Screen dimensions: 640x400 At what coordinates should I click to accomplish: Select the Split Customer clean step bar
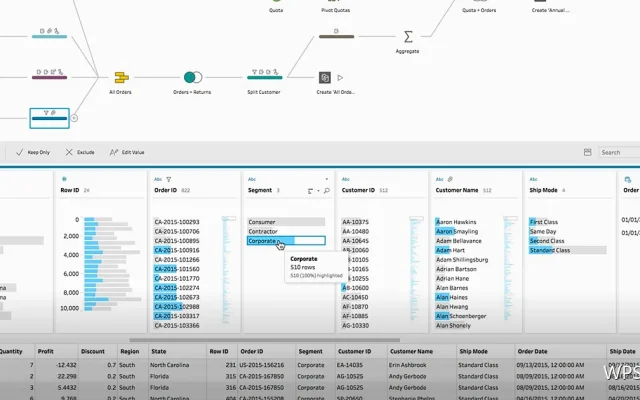[x=264, y=78]
